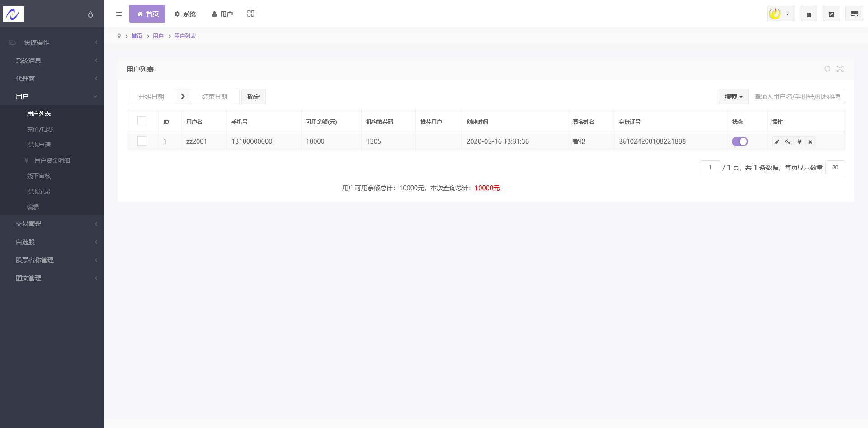Expand the 系统消息 sidebar menu
Image resolution: width=868 pixels, height=428 pixels.
[x=52, y=61]
